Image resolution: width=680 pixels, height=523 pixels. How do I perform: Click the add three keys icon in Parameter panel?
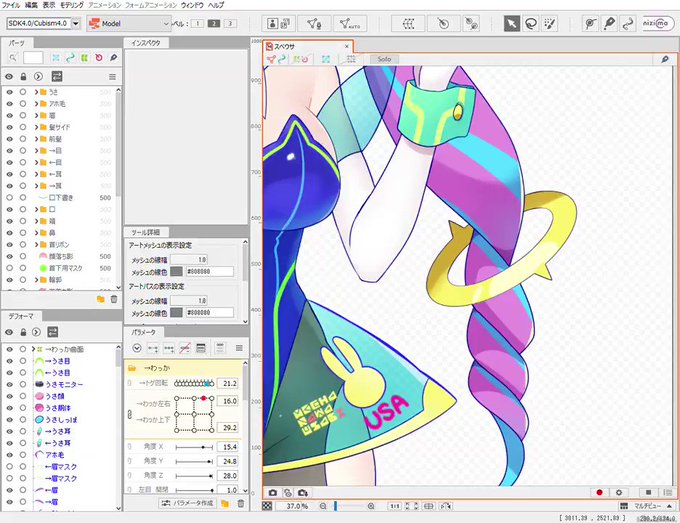(x=169, y=348)
